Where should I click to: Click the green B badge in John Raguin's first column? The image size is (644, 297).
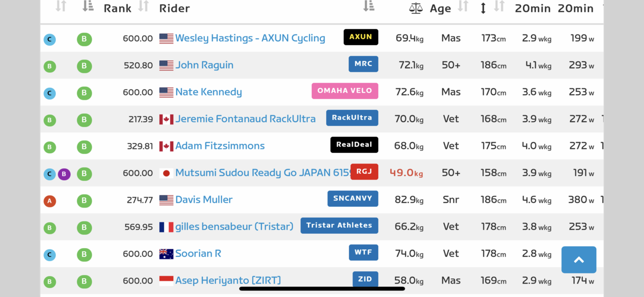point(49,66)
